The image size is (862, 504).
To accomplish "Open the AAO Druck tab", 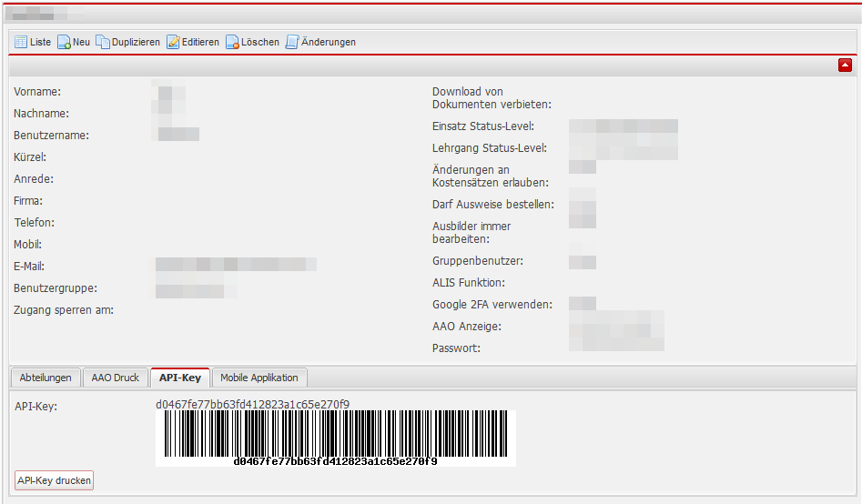I will [x=116, y=378].
